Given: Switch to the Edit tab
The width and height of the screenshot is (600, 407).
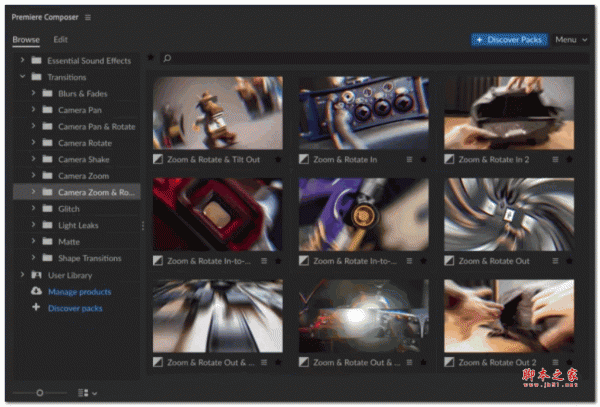Looking at the screenshot, I should tap(60, 40).
